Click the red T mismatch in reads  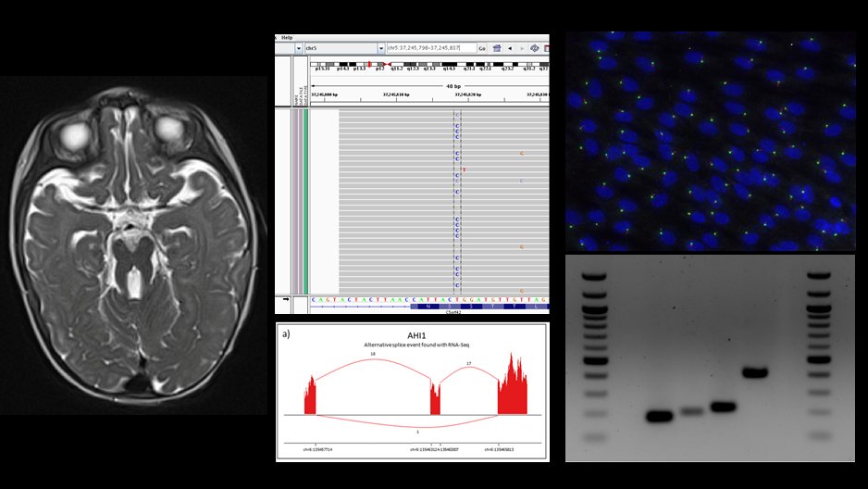pos(465,170)
